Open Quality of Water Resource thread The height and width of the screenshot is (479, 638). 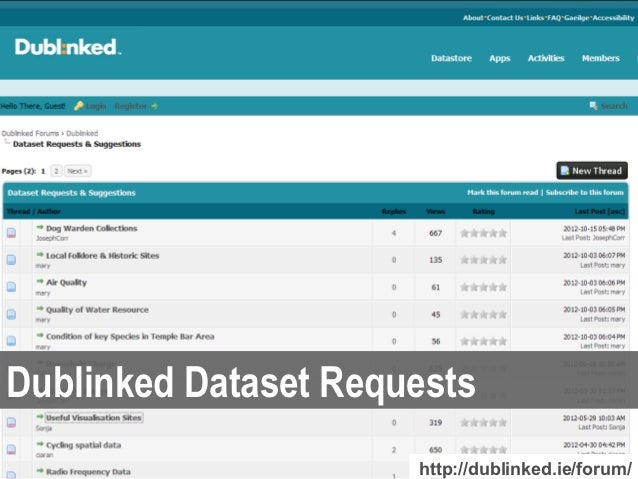[x=97, y=310]
